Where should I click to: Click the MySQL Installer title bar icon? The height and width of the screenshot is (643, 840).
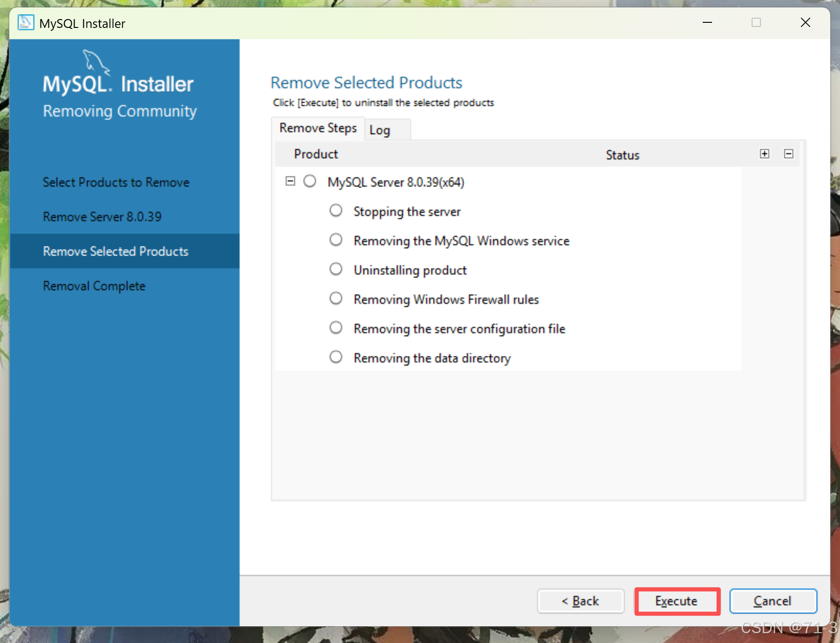coord(26,23)
